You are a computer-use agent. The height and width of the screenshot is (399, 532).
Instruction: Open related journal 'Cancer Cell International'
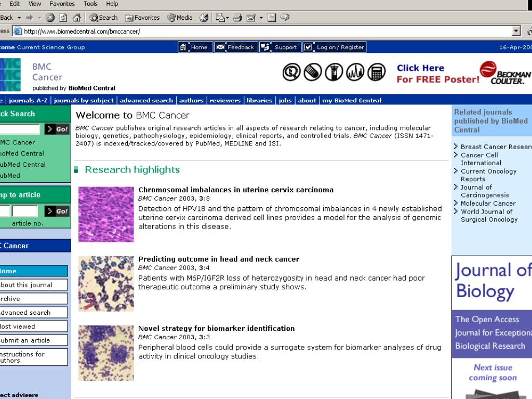click(481, 159)
